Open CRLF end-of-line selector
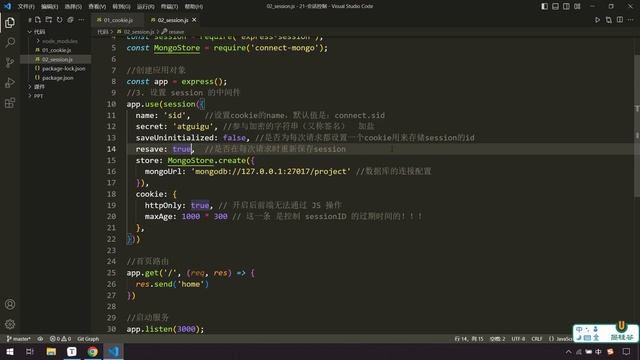Viewport: 640px width, 360px height. [537, 339]
